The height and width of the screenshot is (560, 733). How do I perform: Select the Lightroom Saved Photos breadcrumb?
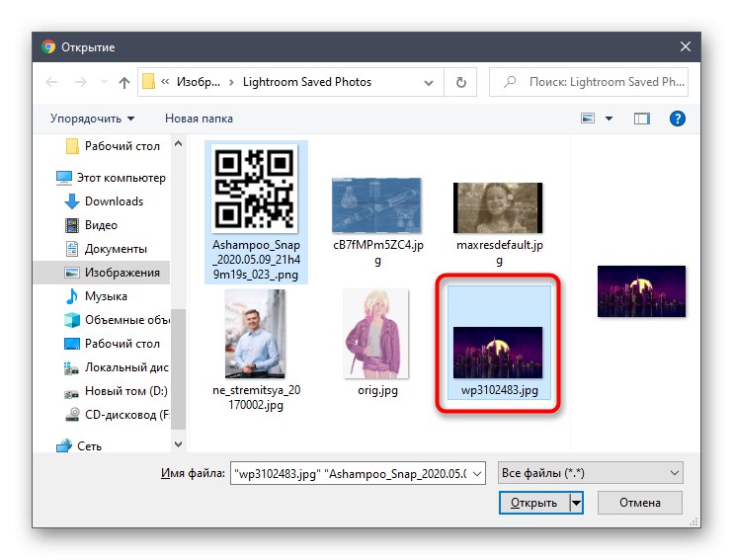[x=306, y=82]
